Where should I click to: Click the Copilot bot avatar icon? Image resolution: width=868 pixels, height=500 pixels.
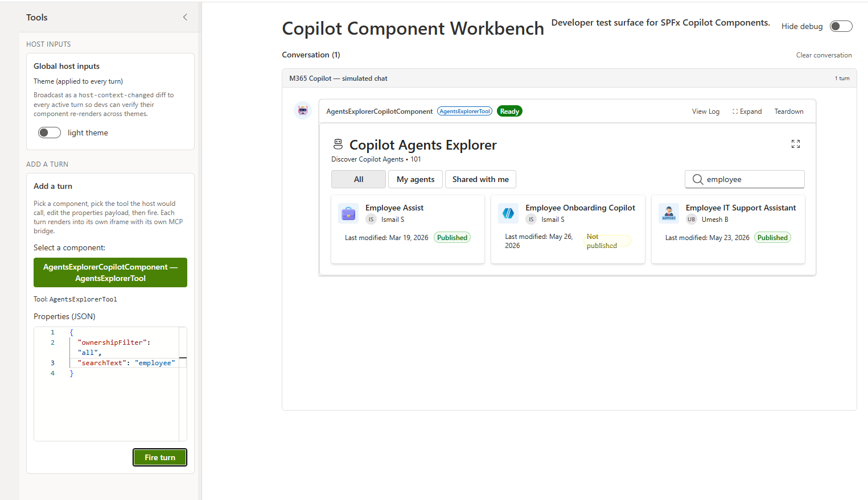coord(303,110)
